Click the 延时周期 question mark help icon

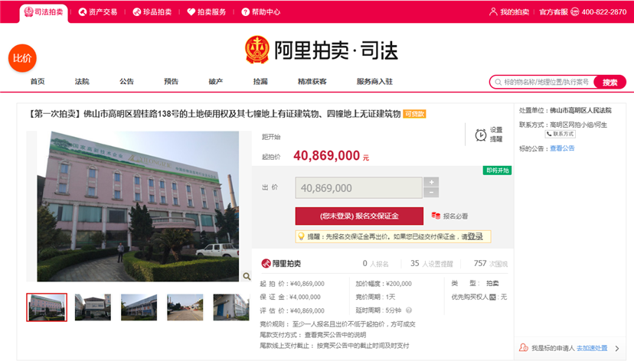(409, 310)
